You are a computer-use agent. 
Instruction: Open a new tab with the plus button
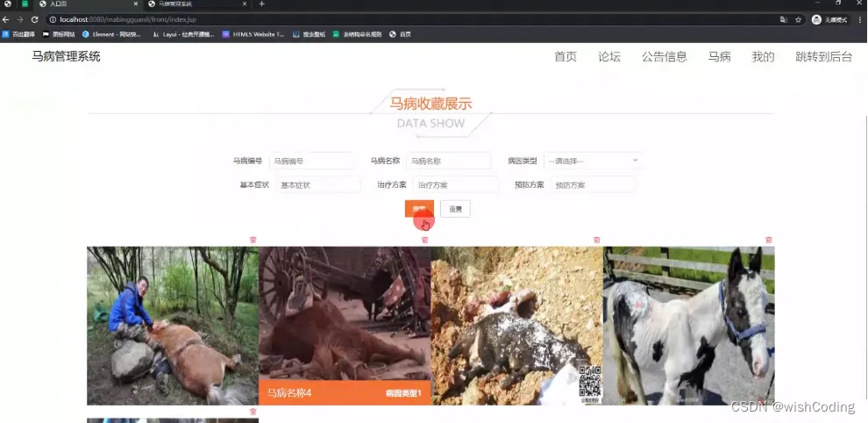[x=262, y=4]
